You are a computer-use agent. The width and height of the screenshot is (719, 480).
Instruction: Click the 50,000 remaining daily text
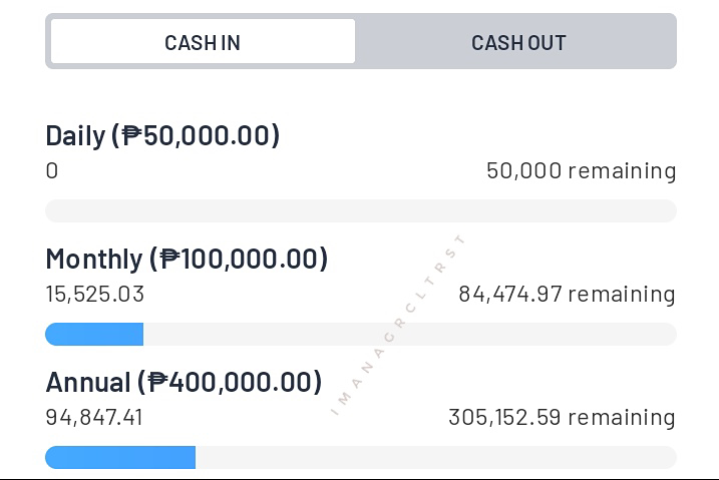pyautogui.click(x=581, y=171)
